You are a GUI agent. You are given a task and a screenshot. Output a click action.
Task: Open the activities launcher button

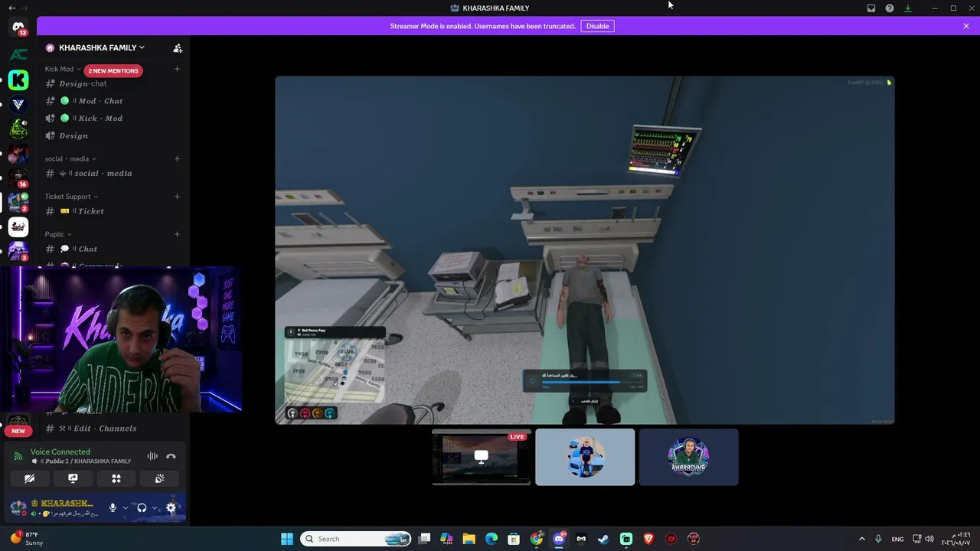[x=116, y=478]
